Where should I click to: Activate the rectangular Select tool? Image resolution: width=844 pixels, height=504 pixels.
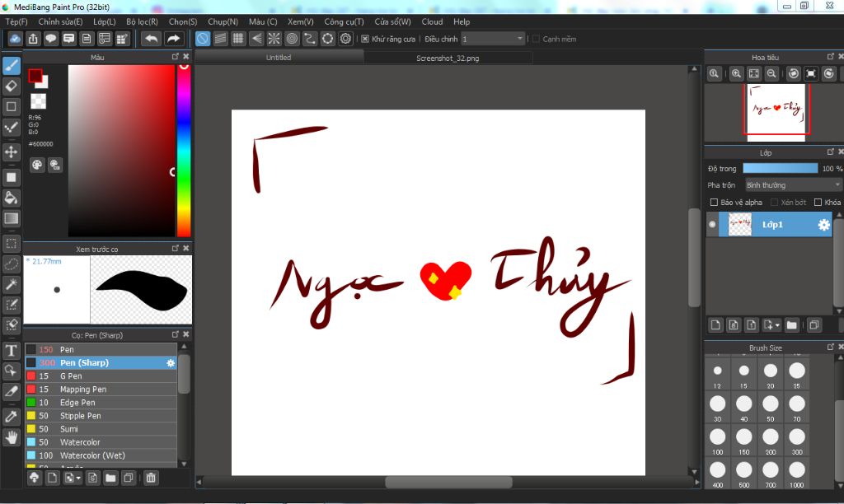click(x=12, y=243)
